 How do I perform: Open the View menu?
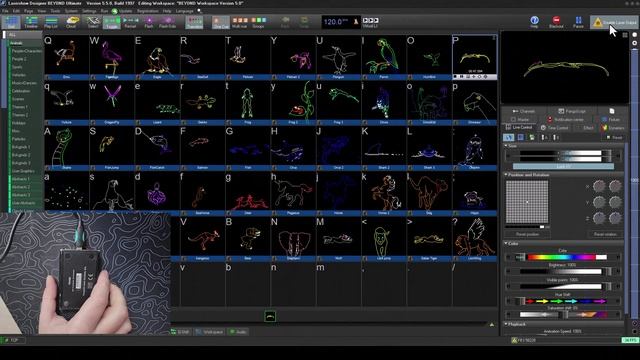(x=42, y=11)
